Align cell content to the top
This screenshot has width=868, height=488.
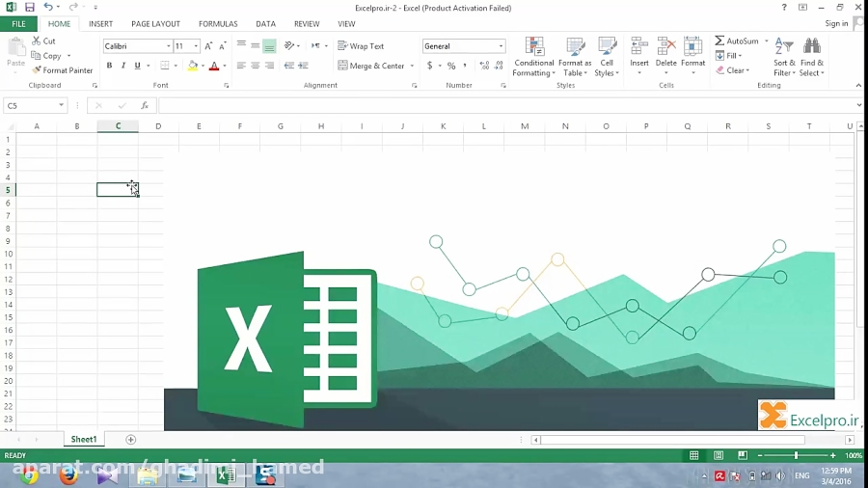(x=241, y=46)
